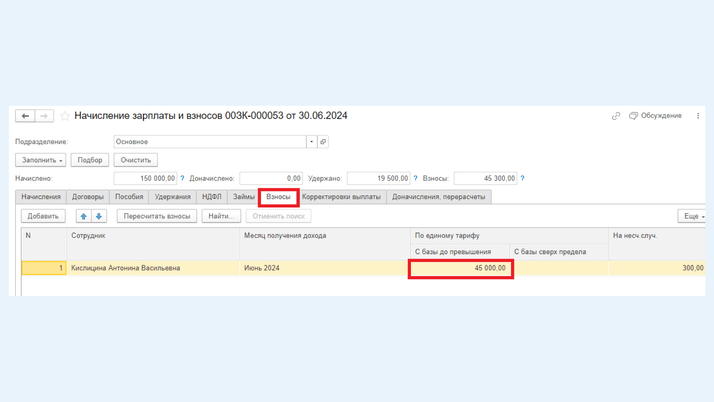Click the По единому тарифу column header
This screenshot has height=402, width=714.
pos(510,236)
